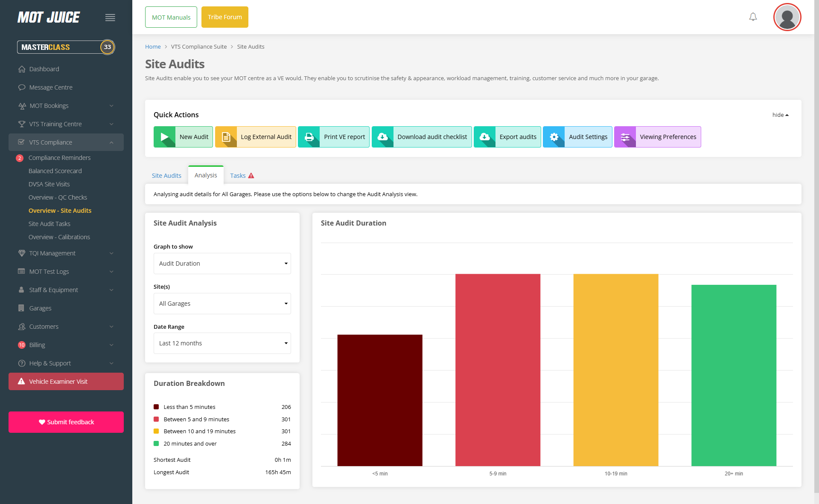Screen dimensions: 819x504
Task: Switch to the Site Audits tab
Action: click(x=166, y=175)
